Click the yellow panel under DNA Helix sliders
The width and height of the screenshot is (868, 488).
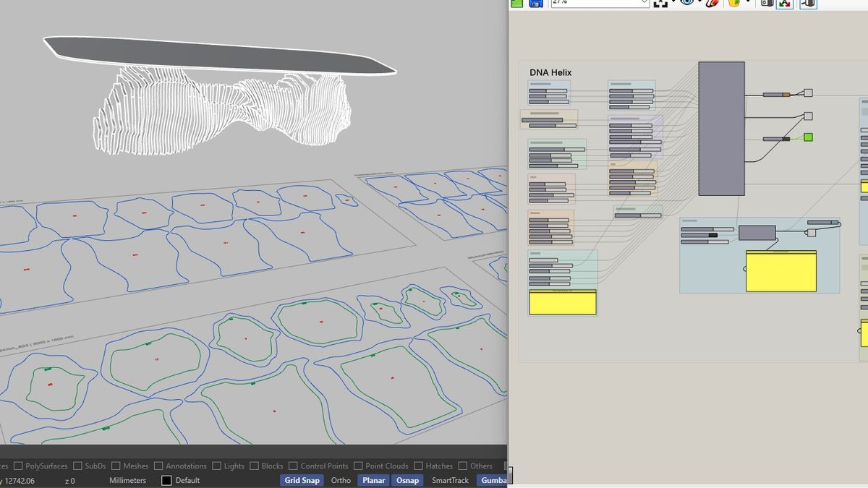[x=563, y=302]
